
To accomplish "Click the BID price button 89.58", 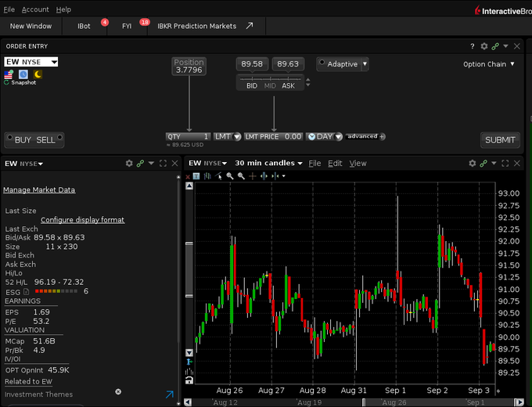I will pyautogui.click(x=252, y=64).
